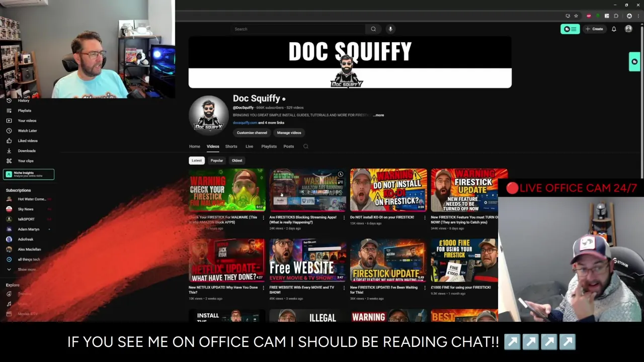Open 'Check Your Firestick for Malware' thumbnail
644x362 pixels.
pos(227,190)
